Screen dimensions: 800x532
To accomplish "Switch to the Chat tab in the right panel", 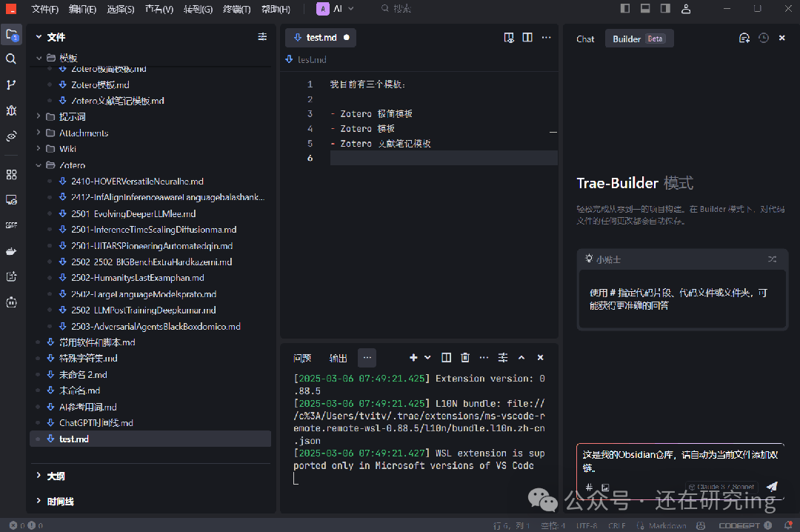I will (585, 38).
